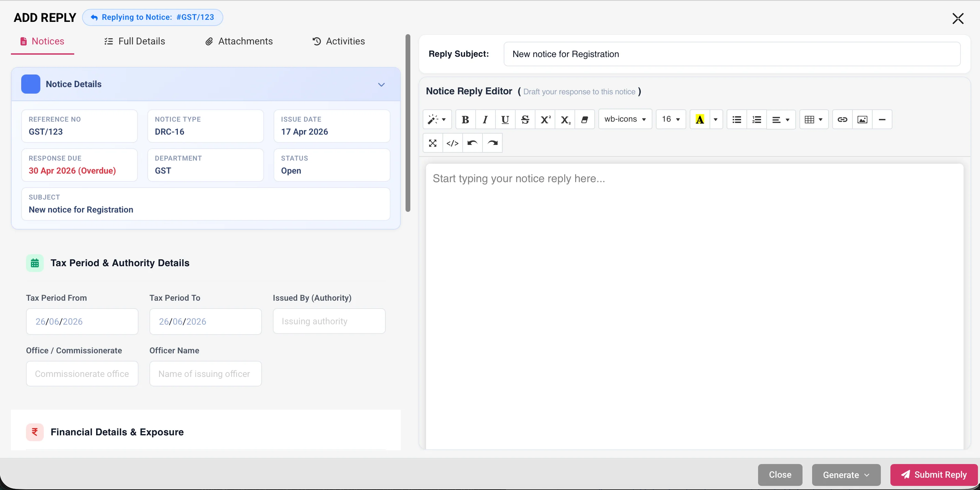
Task: Apply the yellow highlight text color
Action: tap(700, 119)
